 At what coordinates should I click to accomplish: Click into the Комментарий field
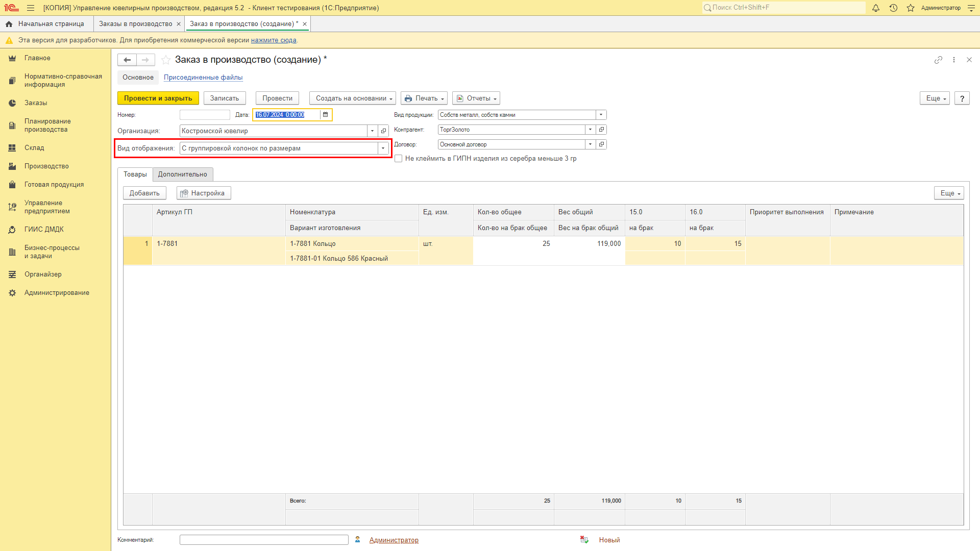point(264,540)
